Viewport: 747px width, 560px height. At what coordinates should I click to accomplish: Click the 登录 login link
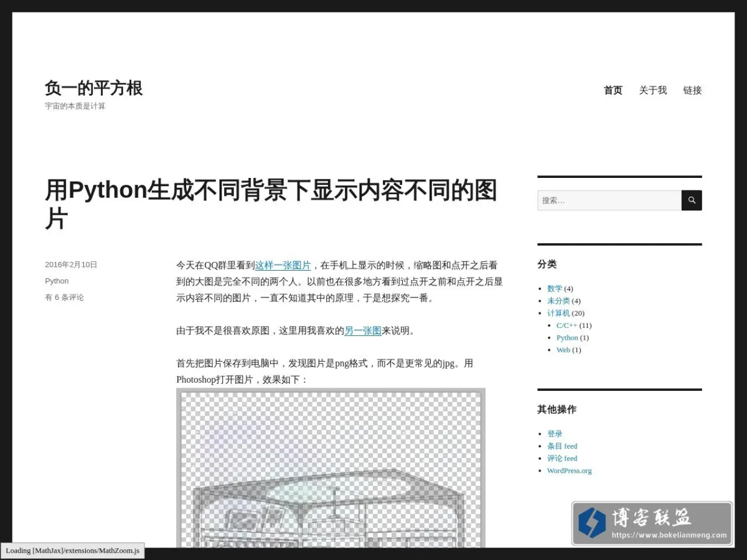(x=555, y=434)
